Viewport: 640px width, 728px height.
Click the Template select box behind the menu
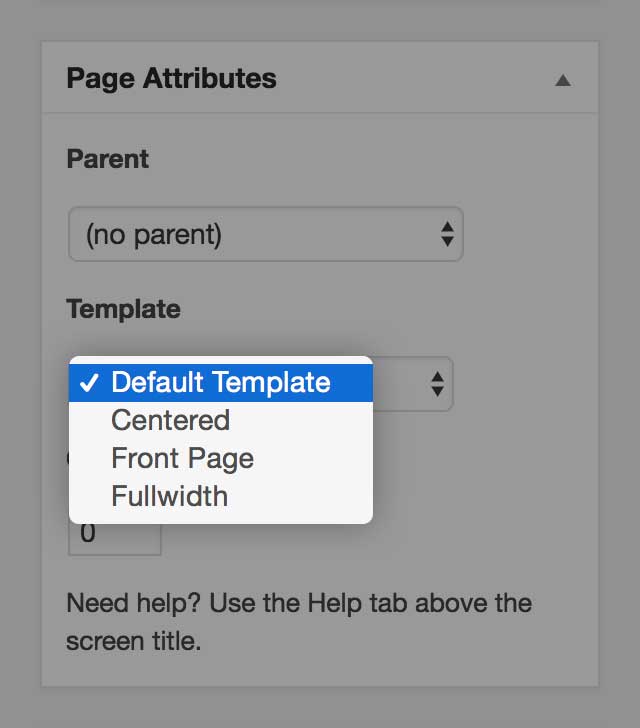pyautogui.click(x=412, y=384)
